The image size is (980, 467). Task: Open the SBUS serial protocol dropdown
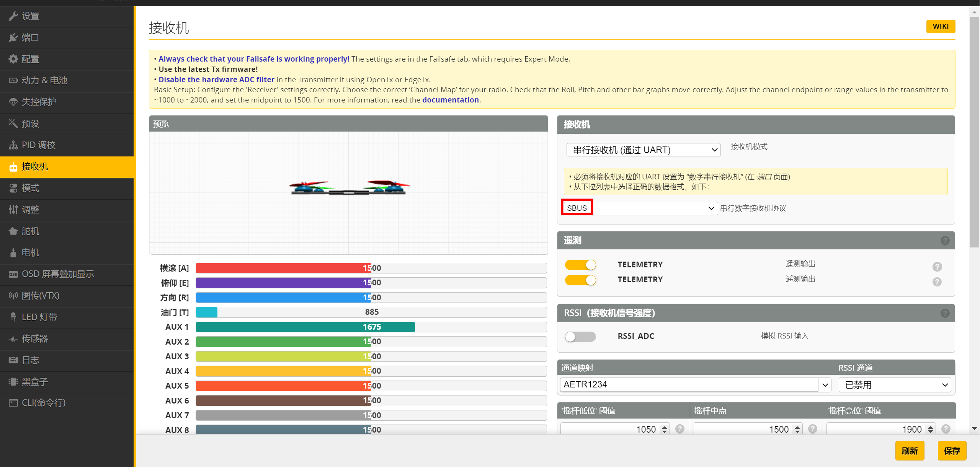point(640,208)
